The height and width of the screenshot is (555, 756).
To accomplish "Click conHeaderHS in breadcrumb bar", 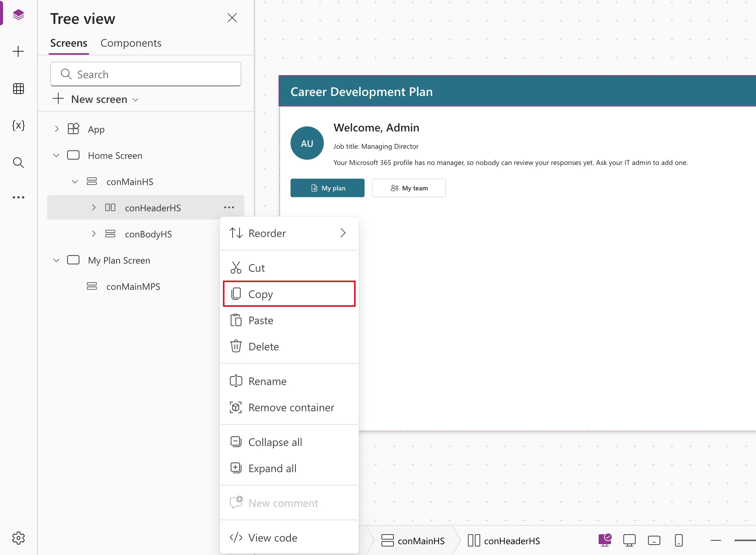I will pos(504,540).
